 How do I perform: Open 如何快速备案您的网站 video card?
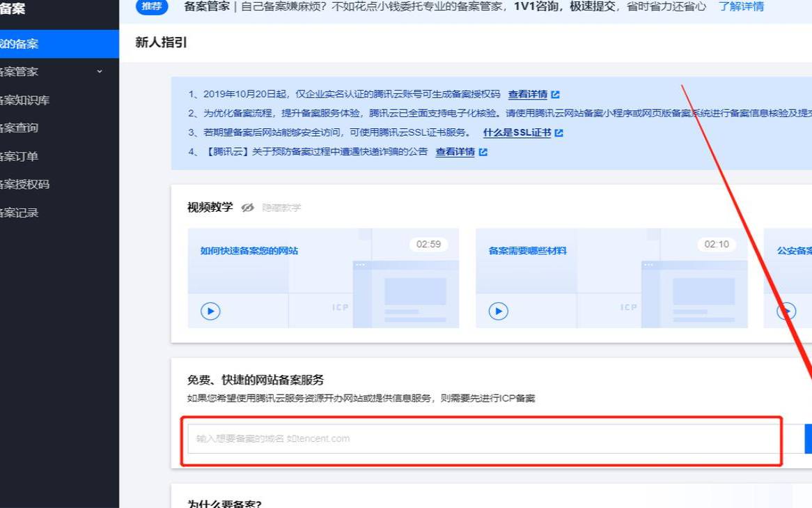pyautogui.click(x=323, y=278)
